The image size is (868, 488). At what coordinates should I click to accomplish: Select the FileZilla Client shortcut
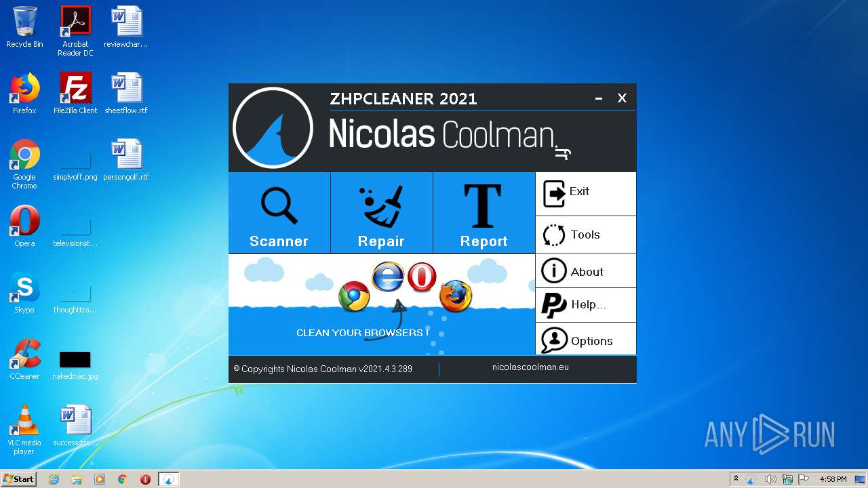[x=75, y=94]
